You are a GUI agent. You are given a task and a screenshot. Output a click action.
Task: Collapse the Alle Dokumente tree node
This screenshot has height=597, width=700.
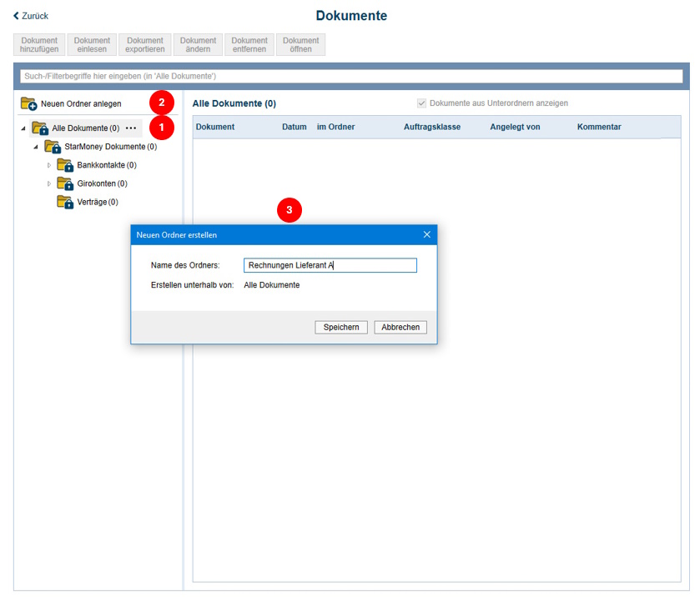tap(23, 128)
